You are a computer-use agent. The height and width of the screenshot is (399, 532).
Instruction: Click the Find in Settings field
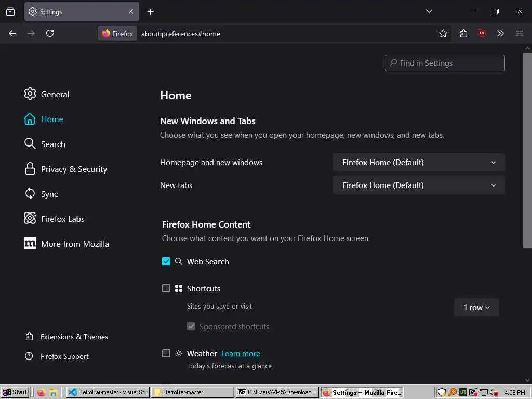click(445, 63)
